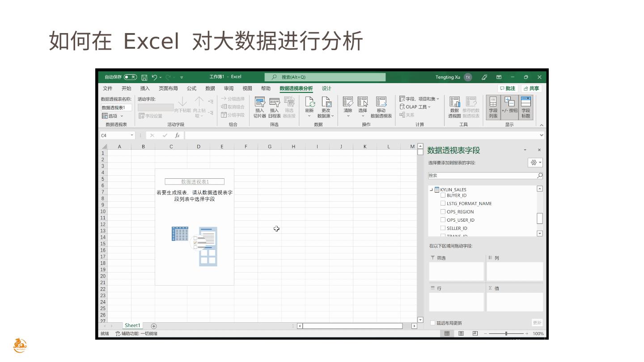The height and width of the screenshot is (362, 644).
Task: Click the field search (搜索) input in pane
Action: pos(483,176)
